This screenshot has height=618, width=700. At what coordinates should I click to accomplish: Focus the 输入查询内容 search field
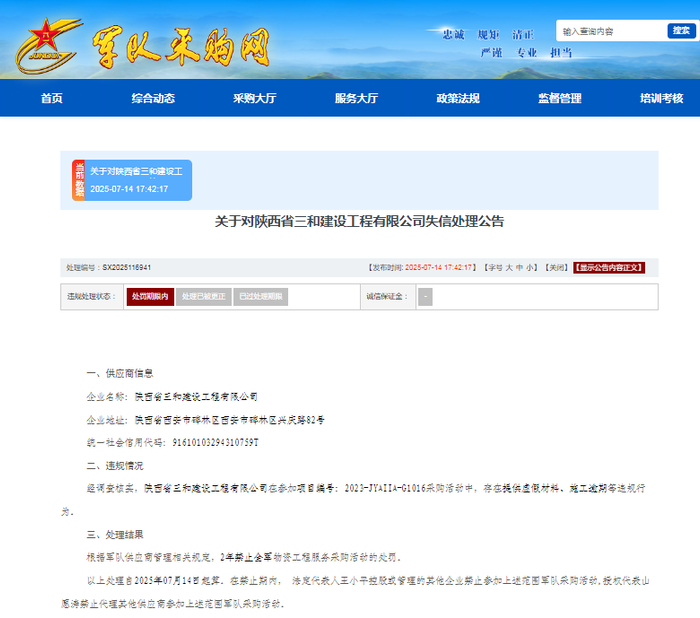(612, 31)
